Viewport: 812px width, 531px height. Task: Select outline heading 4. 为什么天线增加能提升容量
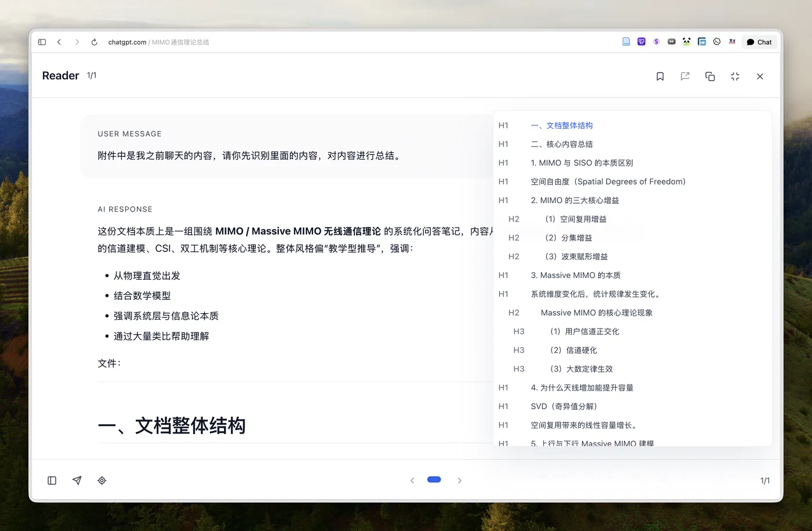pos(582,388)
